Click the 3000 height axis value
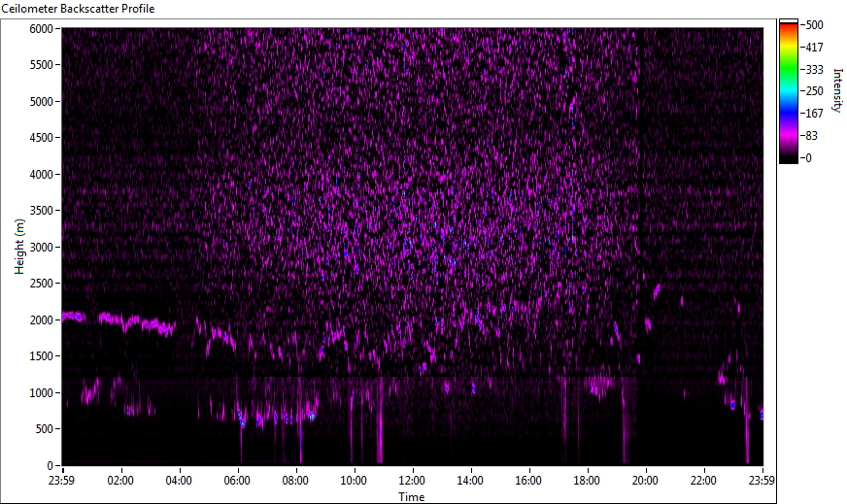This screenshot has width=847, height=504. (x=41, y=248)
